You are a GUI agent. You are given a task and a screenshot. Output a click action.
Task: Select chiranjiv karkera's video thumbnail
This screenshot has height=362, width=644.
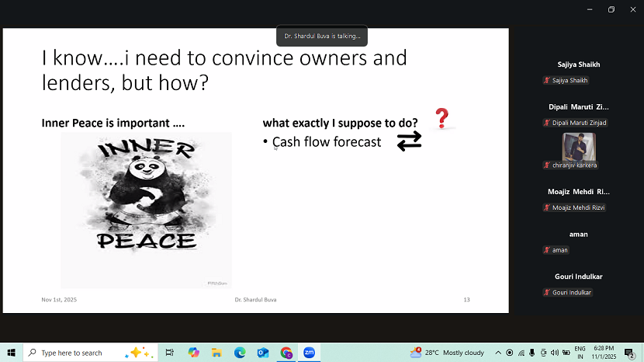tap(578, 147)
